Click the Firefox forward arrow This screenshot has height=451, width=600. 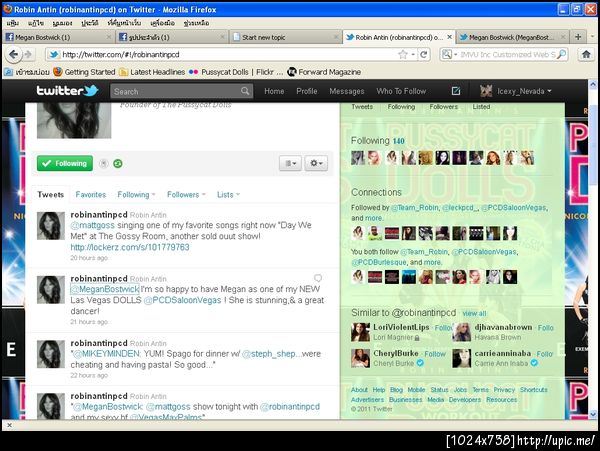pos(28,55)
